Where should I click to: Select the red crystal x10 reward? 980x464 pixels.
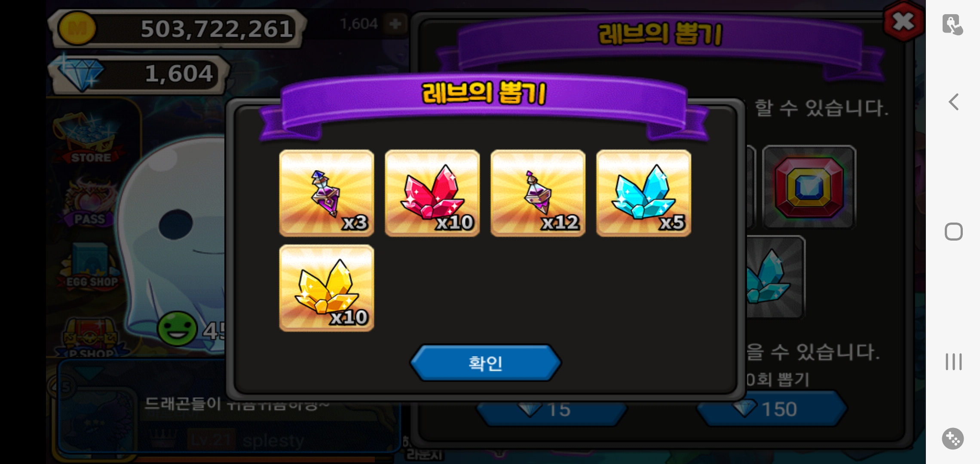tap(432, 193)
